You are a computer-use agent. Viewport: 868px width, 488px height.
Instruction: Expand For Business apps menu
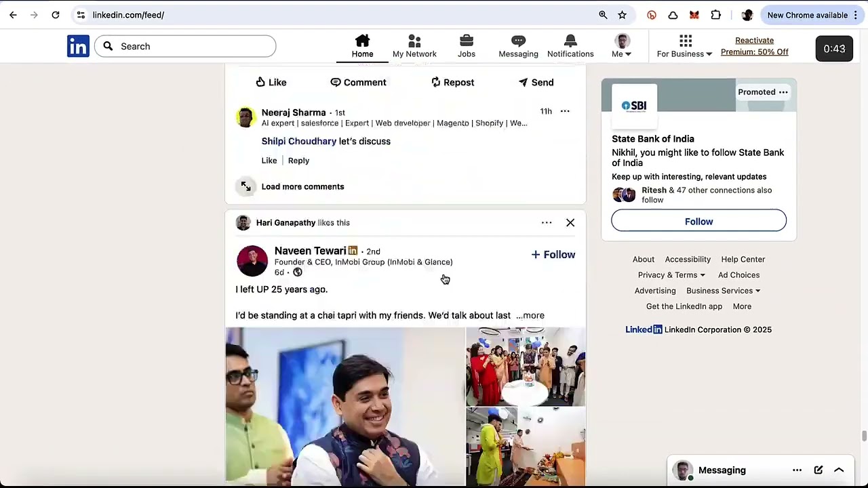pyautogui.click(x=685, y=46)
